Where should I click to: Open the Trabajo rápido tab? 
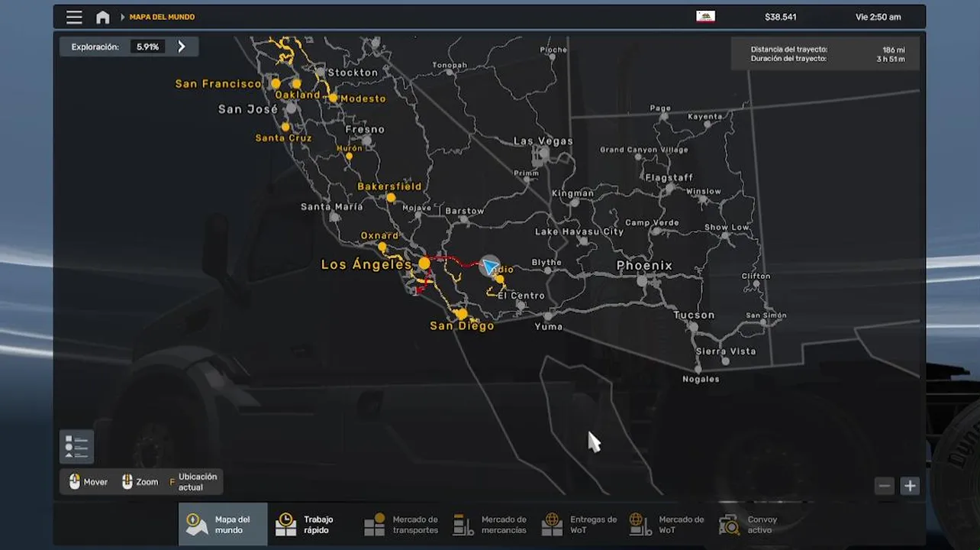pos(311,524)
